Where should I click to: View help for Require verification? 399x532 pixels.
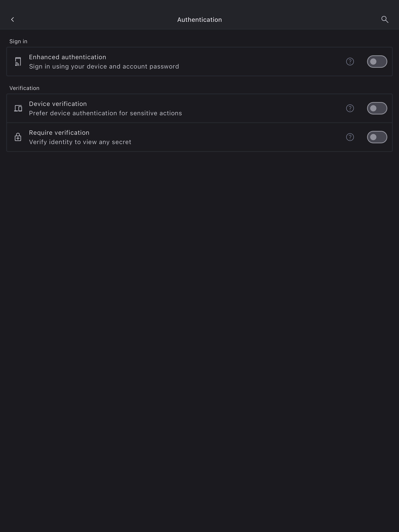coord(350,137)
